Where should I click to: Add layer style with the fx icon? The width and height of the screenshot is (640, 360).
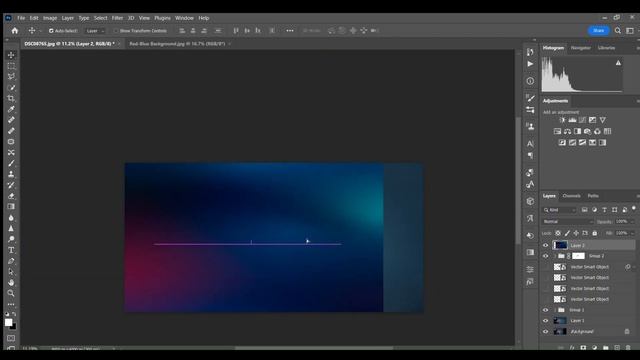pos(572,348)
